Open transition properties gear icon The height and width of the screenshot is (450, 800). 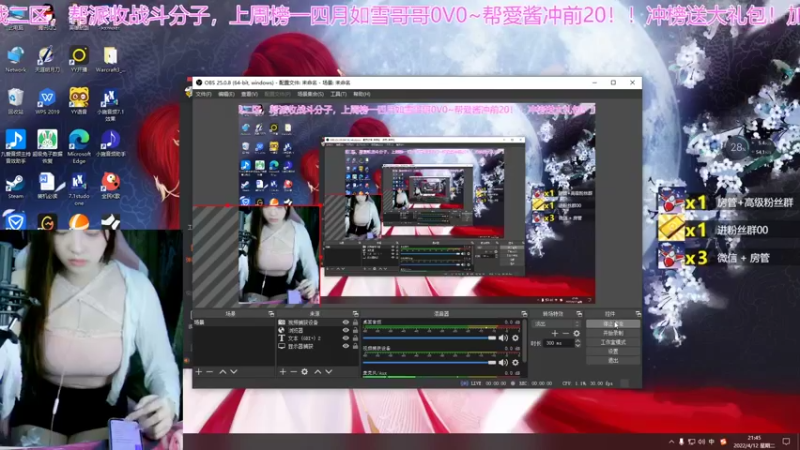tap(577, 334)
